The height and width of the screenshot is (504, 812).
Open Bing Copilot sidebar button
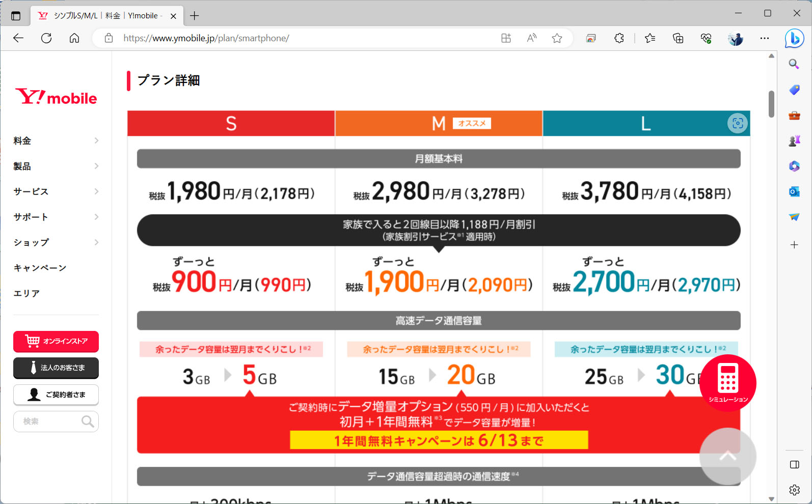coord(794,38)
